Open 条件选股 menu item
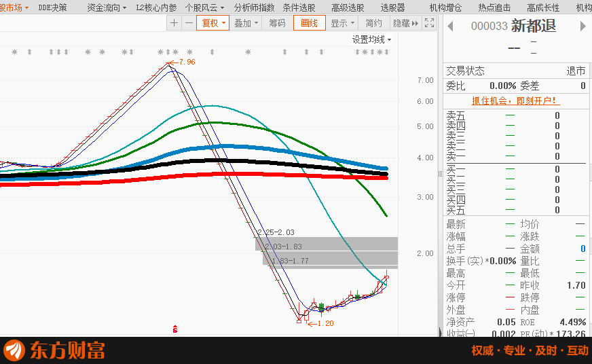The height and width of the screenshot is (364, 592). pyautogui.click(x=299, y=7)
